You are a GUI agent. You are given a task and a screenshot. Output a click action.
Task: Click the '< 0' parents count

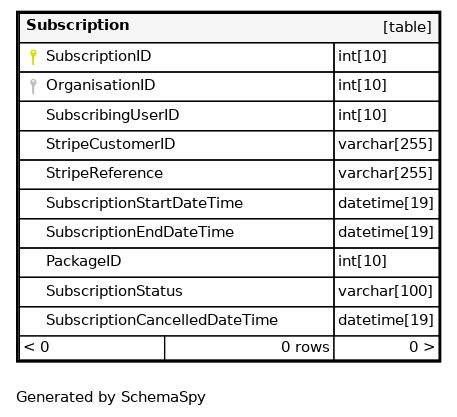pos(37,347)
